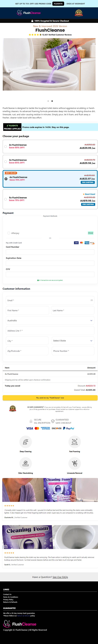Click the 30 day guarantee badge in header
Viewport: 98px width, 644px height.
coord(79,13)
